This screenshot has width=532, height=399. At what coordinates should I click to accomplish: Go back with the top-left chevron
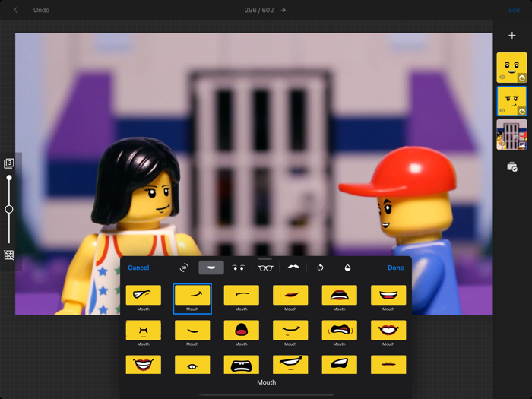click(16, 10)
